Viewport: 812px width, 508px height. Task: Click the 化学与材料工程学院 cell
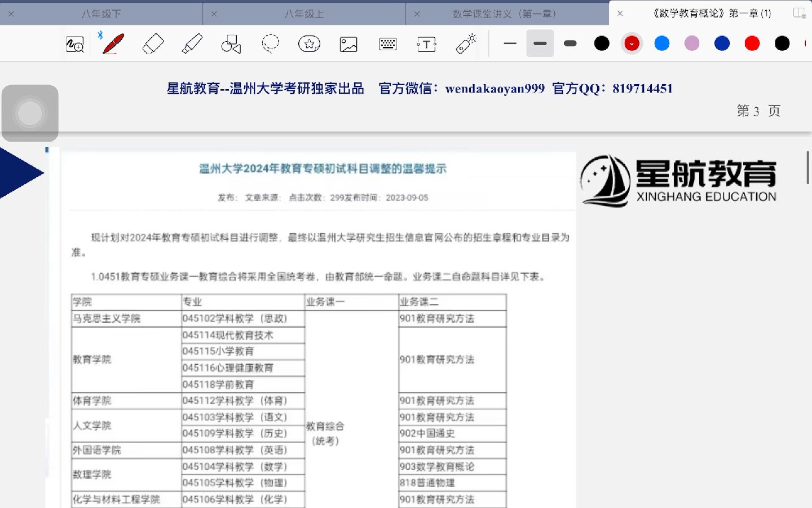click(x=126, y=500)
